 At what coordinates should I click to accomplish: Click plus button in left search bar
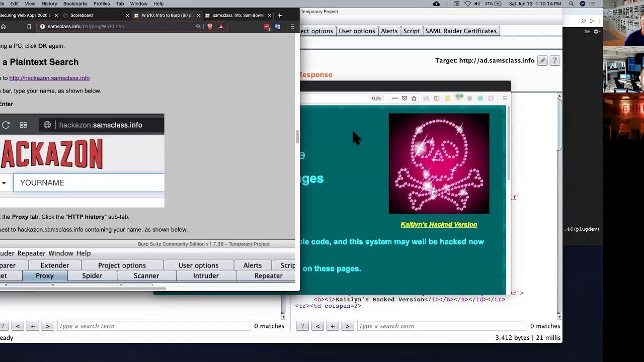click(x=33, y=326)
